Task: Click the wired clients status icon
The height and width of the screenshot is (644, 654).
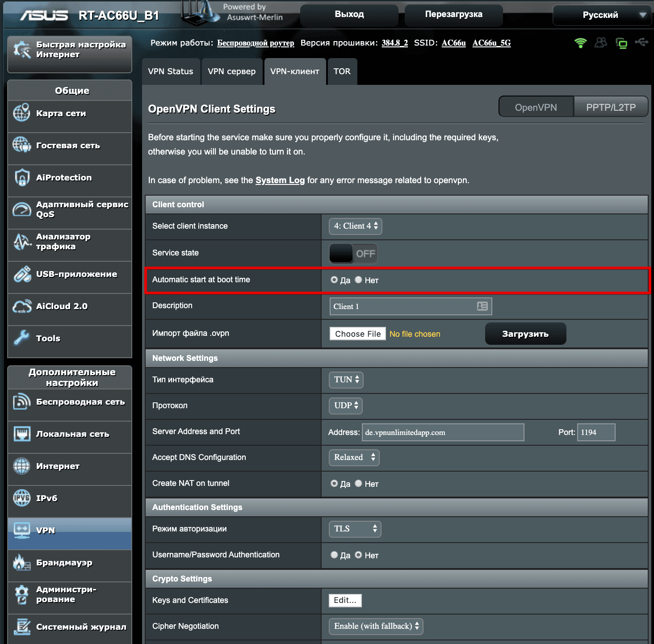Action: (621, 43)
